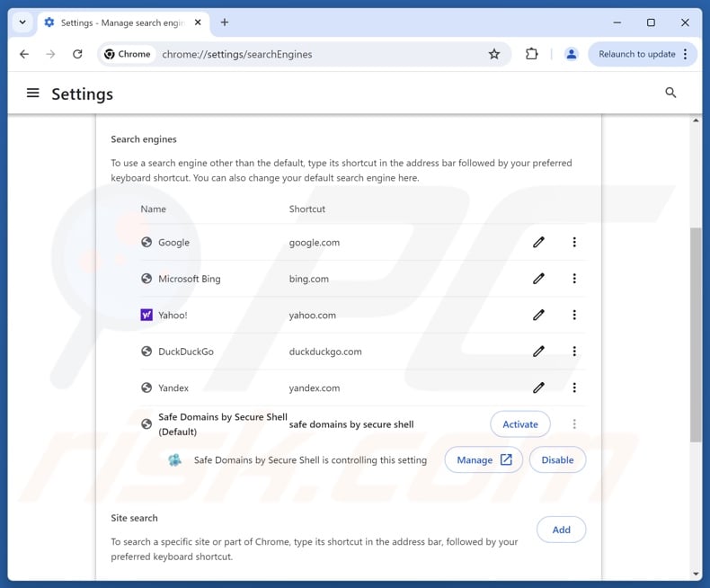Reload the current page

tap(77, 54)
